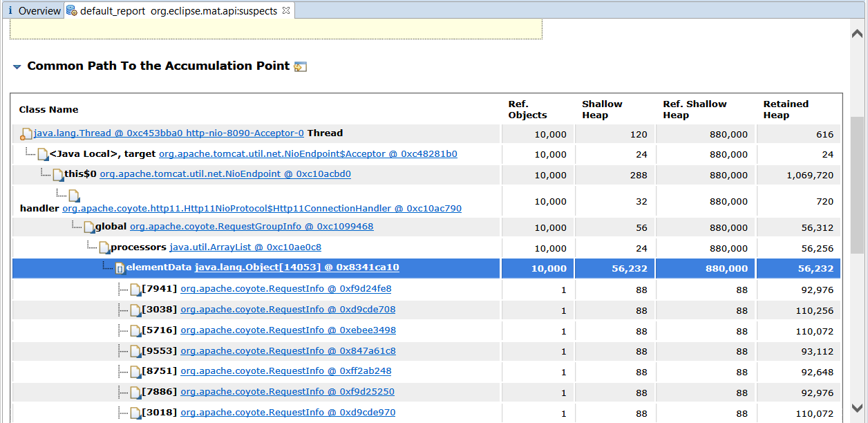
Task: Click the object icon for entry [3038]
Action: point(135,310)
